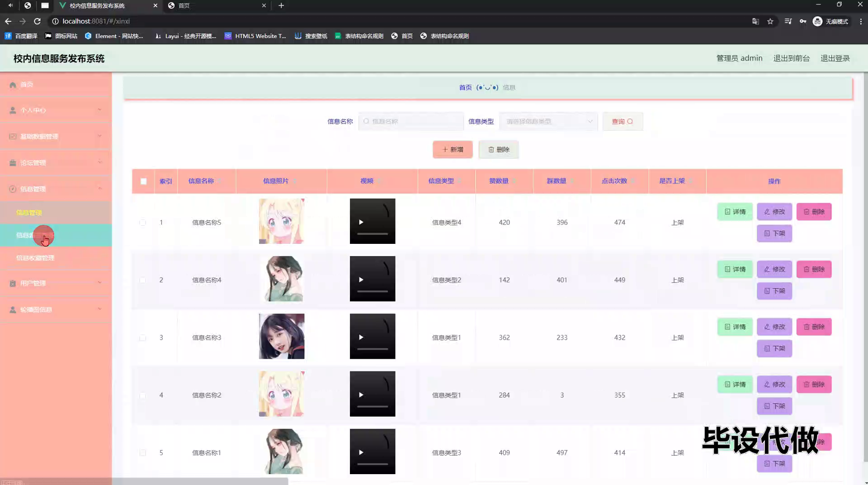Click 修改 for the 信息名称4 row
The image size is (868, 485).
774,269
